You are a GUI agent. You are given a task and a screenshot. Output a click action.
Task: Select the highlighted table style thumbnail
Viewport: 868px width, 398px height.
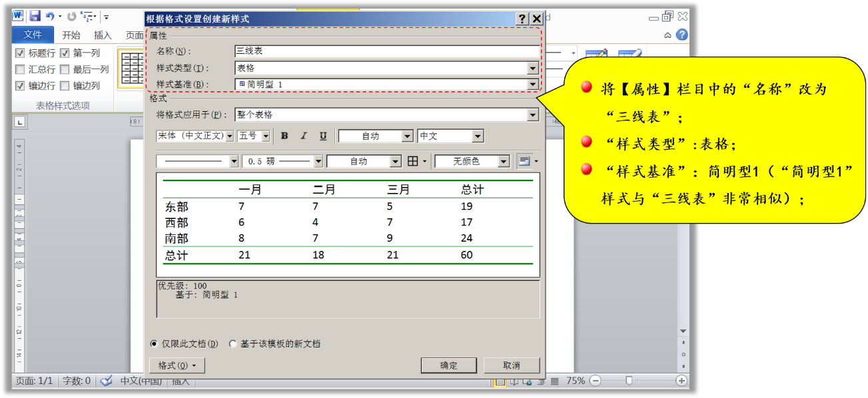click(131, 68)
